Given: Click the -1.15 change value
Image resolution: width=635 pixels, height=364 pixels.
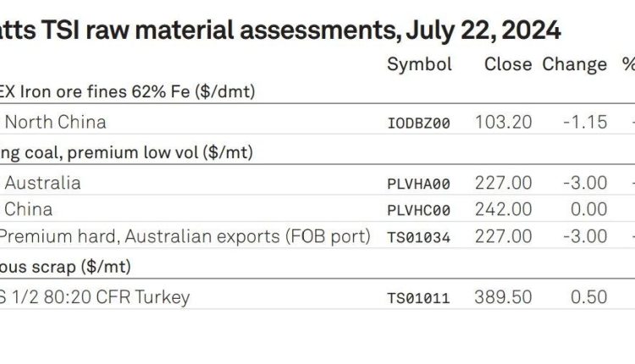Looking at the screenshot, I should (x=585, y=122).
